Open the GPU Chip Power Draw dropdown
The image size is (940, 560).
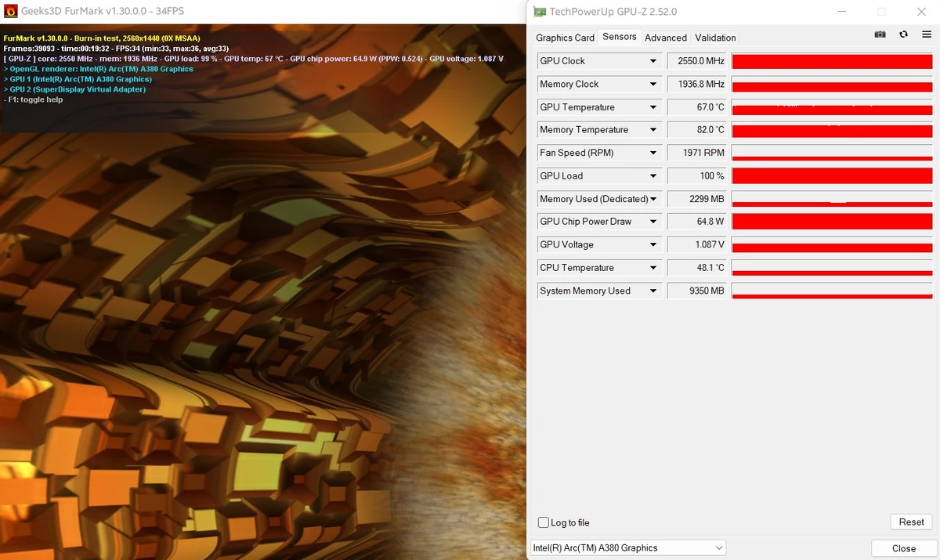click(653, 222)
